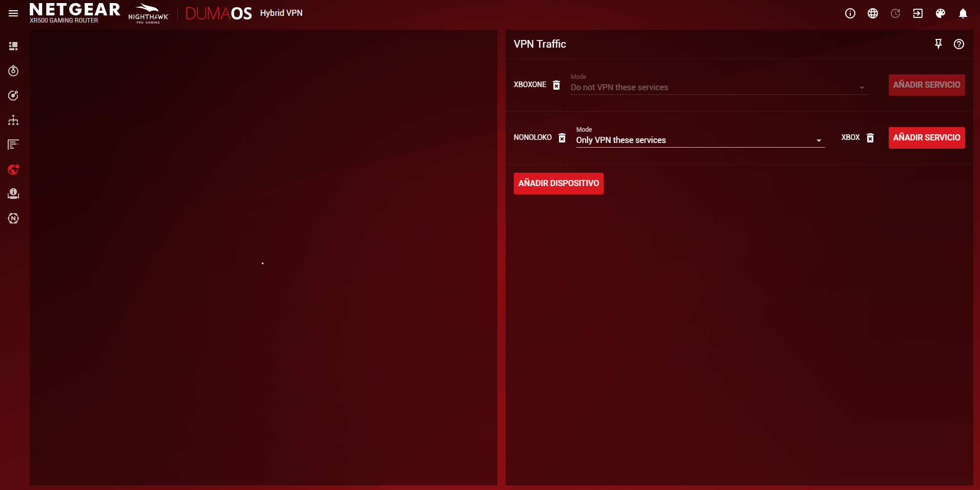980x490 pixels.
Task: Pin the VPN Traffic panel
Action: coord(938,44)
